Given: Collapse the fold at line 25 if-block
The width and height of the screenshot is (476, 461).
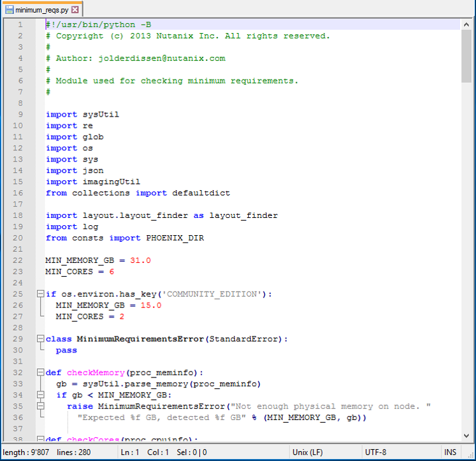Looking at the screenshot, I should (40, 294).
